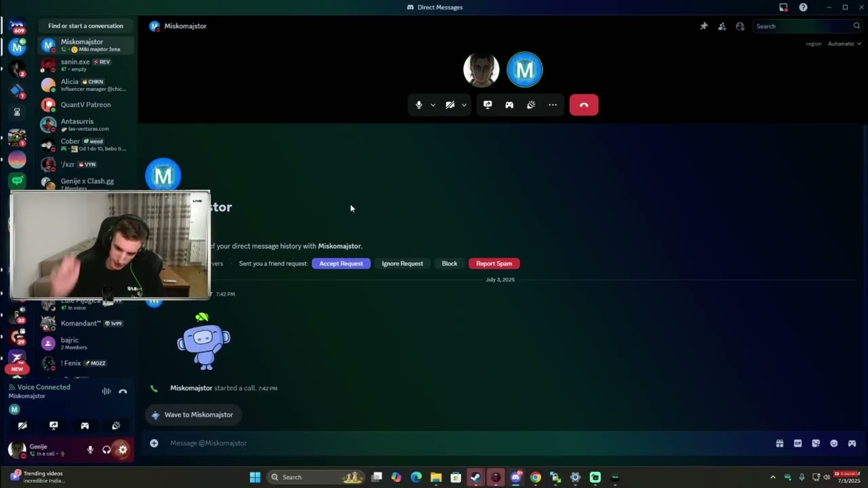
Task: Open '/xzr conversation
Action: pos(85,164)
